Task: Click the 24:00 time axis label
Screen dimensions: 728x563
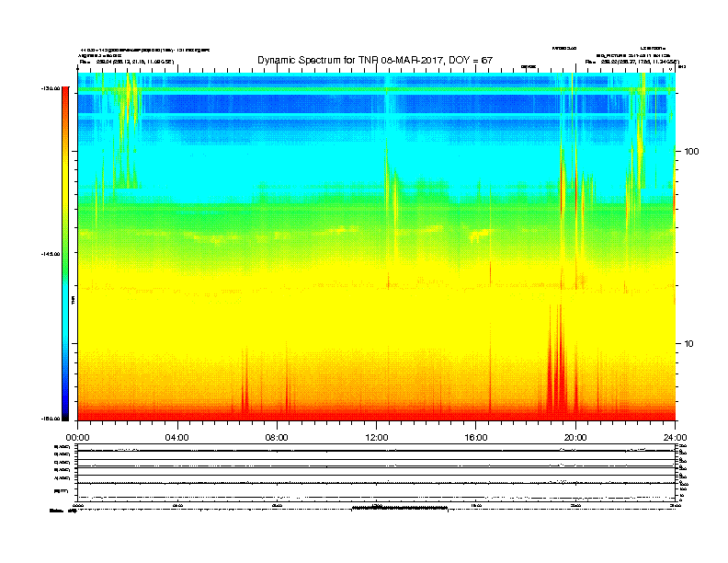Action: click(675, 438)
